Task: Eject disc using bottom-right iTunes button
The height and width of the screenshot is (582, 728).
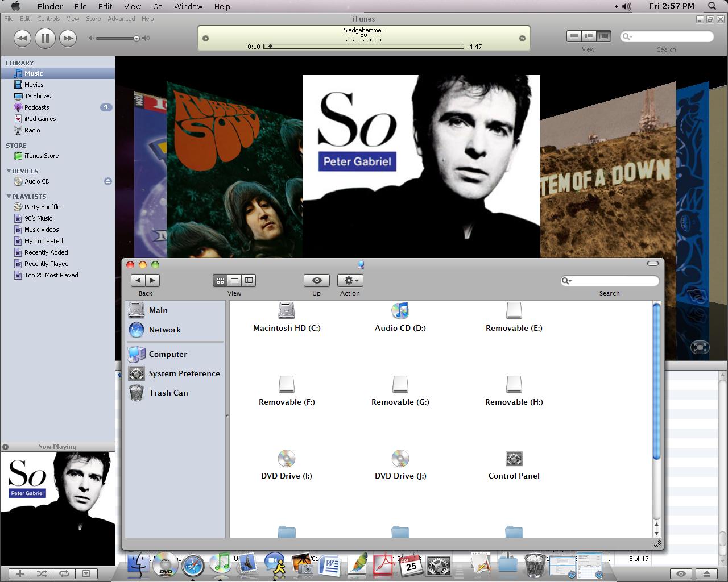Action: (x=706, y=573)
